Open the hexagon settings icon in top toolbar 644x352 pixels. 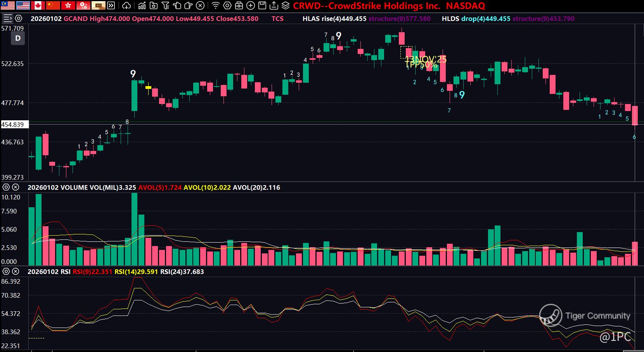coord(227,5)
